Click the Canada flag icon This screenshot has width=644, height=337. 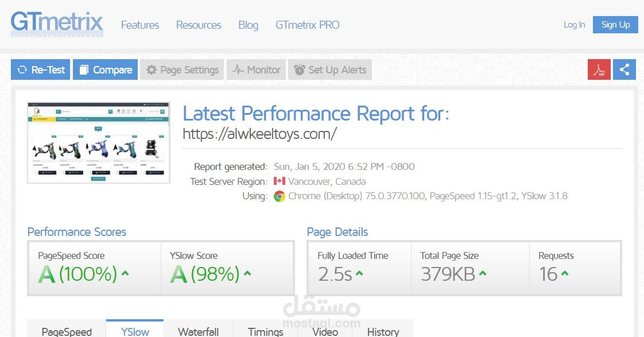click(x=280, y=181)
